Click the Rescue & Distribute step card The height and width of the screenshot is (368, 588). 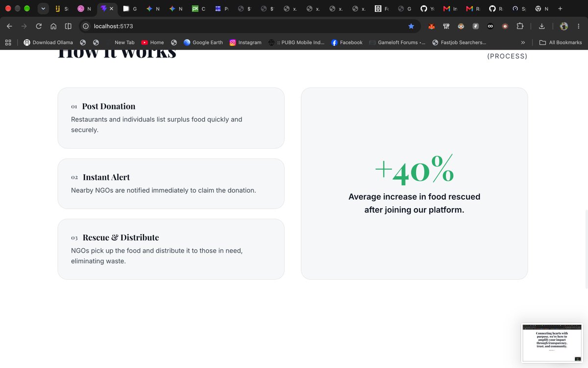[171, 249]
